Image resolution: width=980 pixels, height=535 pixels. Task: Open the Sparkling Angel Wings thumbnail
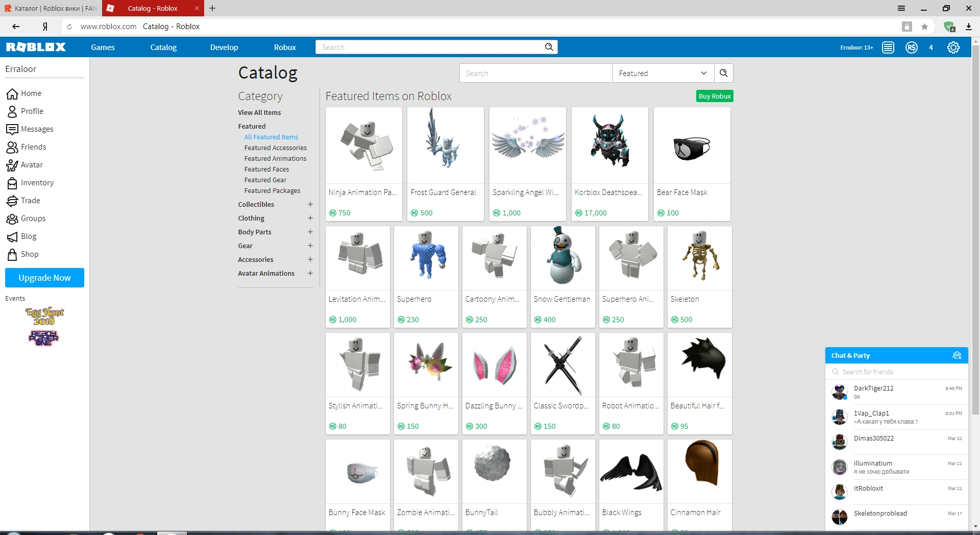[528, 145]
